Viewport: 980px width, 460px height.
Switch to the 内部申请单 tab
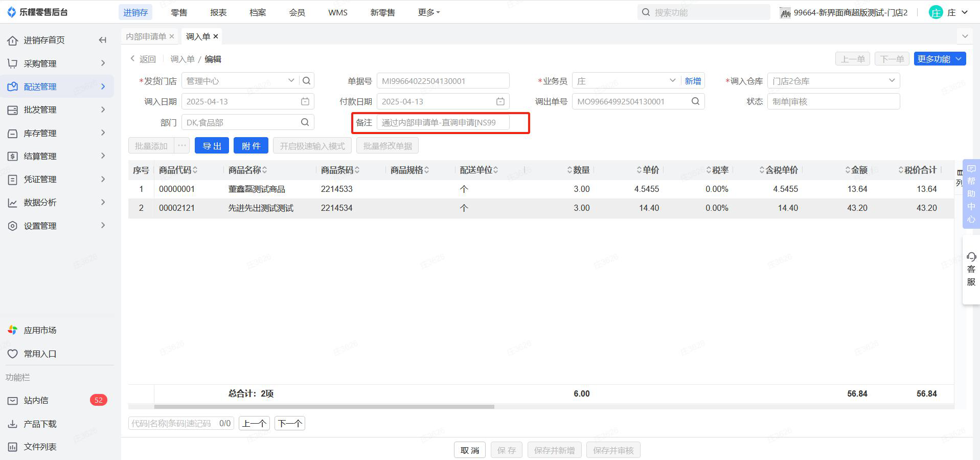tap(146, 36)
